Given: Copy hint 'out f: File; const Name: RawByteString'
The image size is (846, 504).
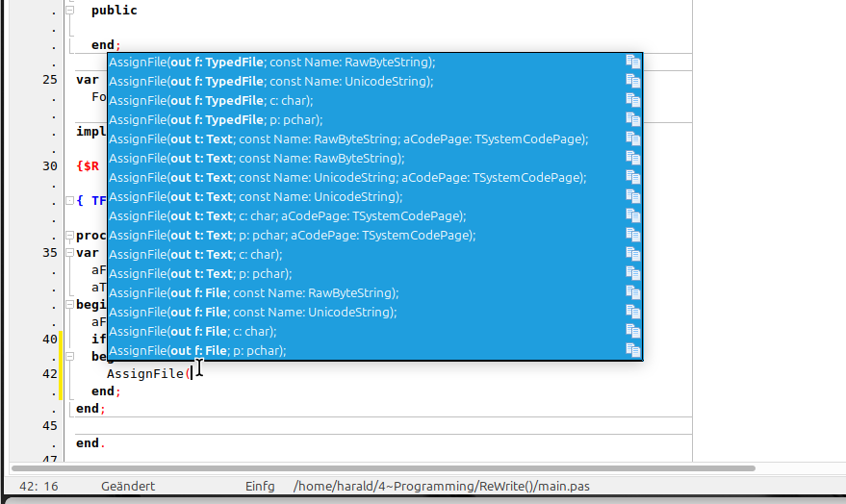Looking at the screenshot, I should pyautogui.click(x=633, y=292).
